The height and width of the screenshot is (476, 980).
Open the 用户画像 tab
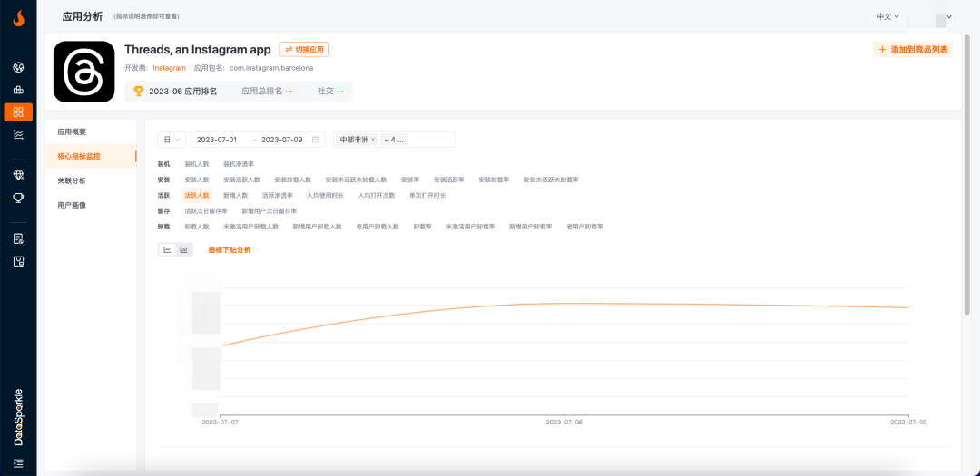[x=72, y=205]
